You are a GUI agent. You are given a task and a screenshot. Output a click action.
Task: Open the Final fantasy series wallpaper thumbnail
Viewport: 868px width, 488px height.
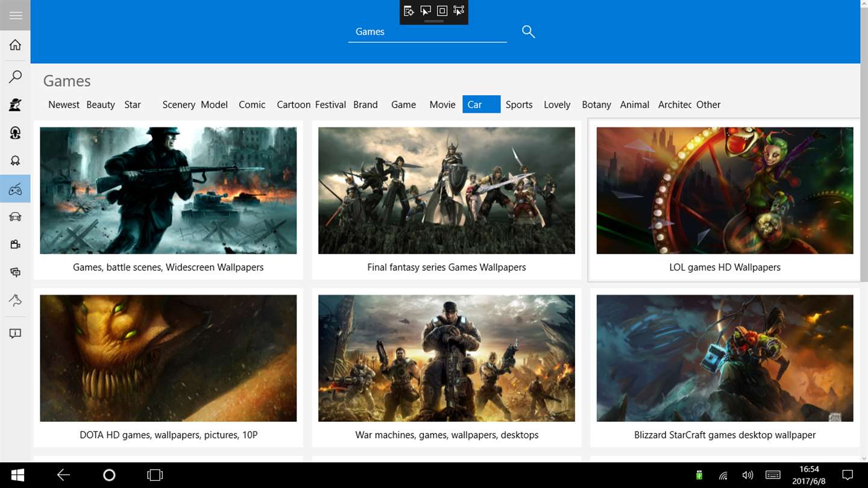(447, 190)
